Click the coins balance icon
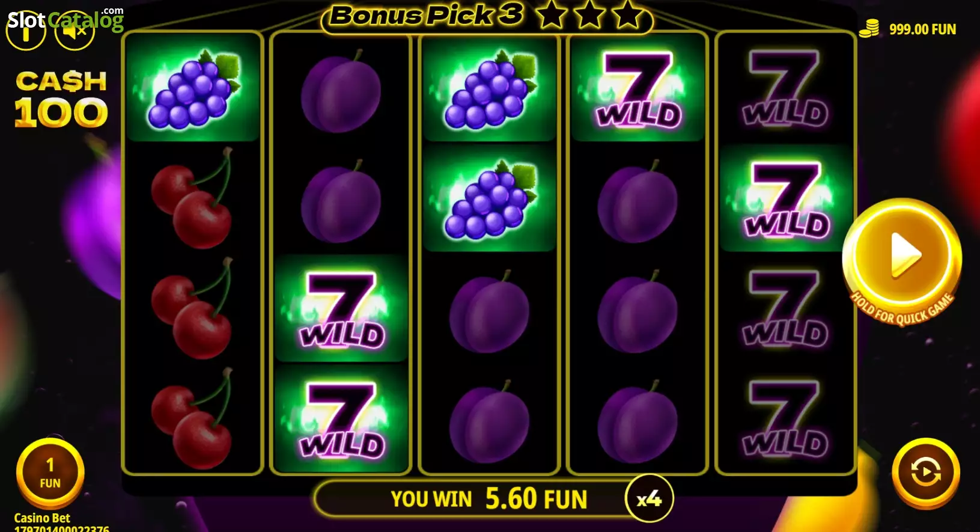Screen dimensions: 980x532 tap(869, 28)
